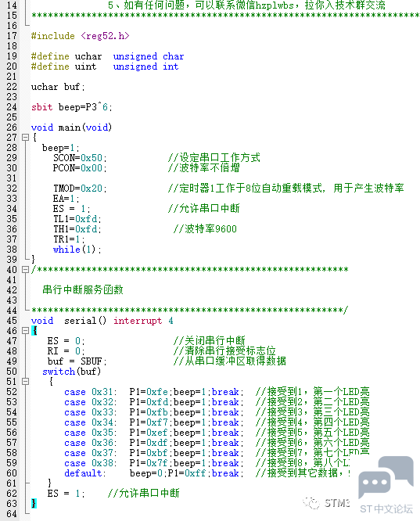The image size is (420, 521).
Task: Collapse the comment block fold at line 40
Action: (25, 269)
